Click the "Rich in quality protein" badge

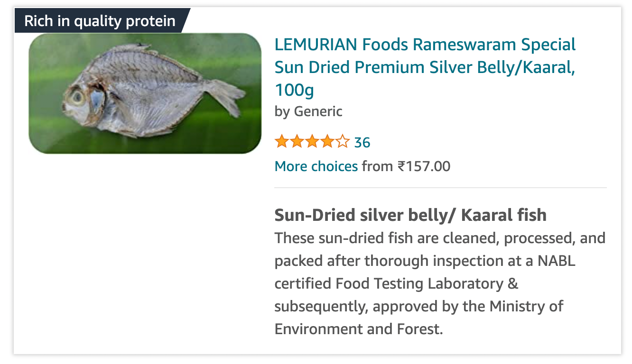100,21
